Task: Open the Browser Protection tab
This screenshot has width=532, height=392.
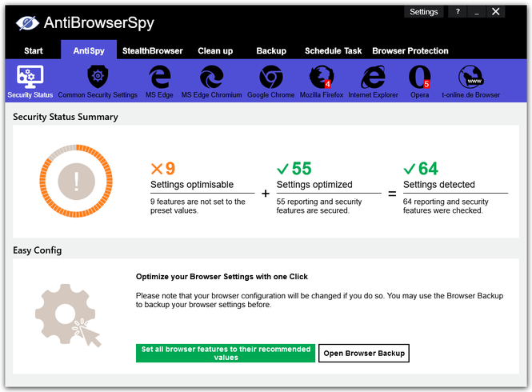Action: tap(410, 50)
